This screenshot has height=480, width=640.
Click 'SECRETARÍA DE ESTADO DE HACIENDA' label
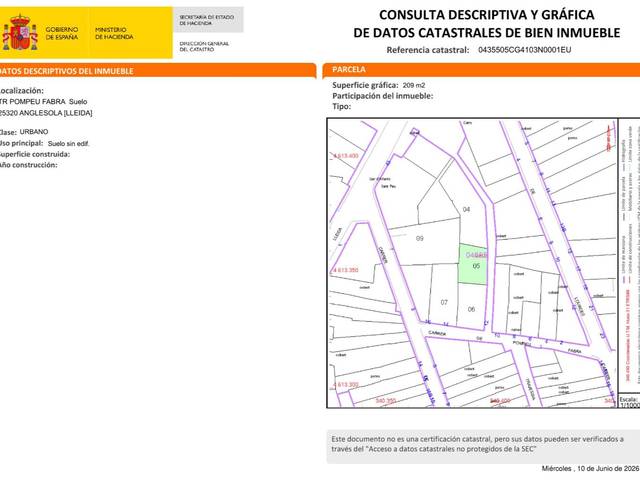(x=207, y=20)
